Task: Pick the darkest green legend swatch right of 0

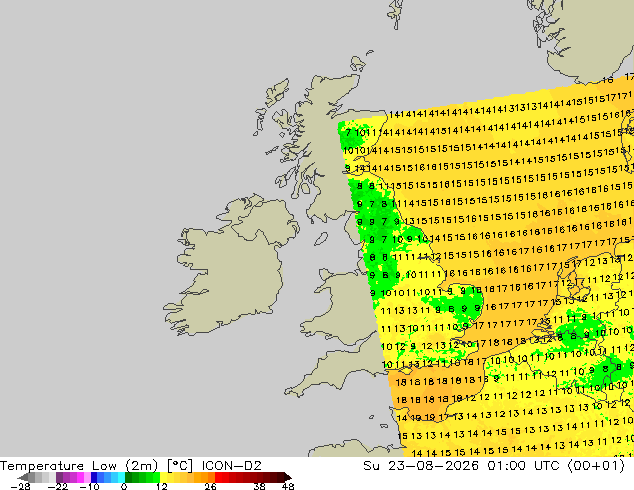Action: (x=128, y=477)
